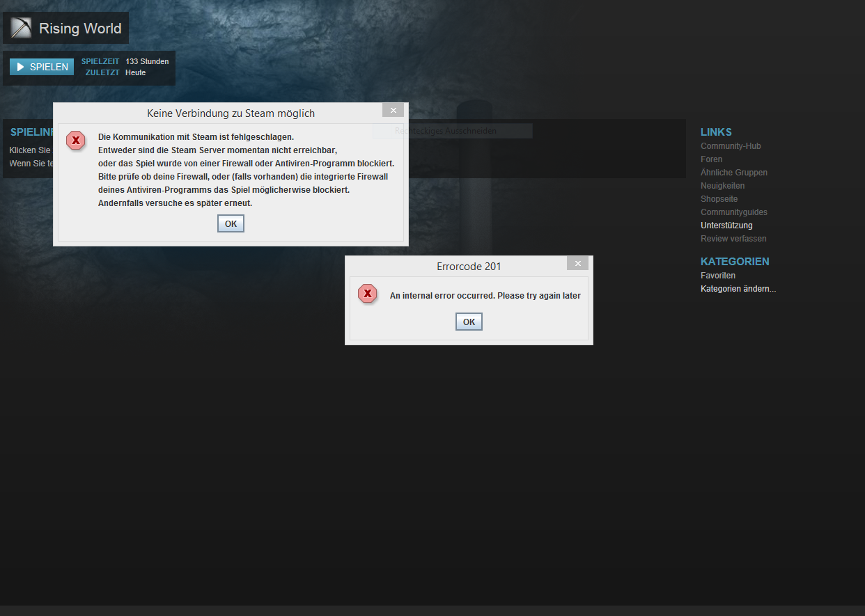Viewport: 865px width, 616px height.
Task: Click the Unterstützung support link
Action: click(726, 226)
